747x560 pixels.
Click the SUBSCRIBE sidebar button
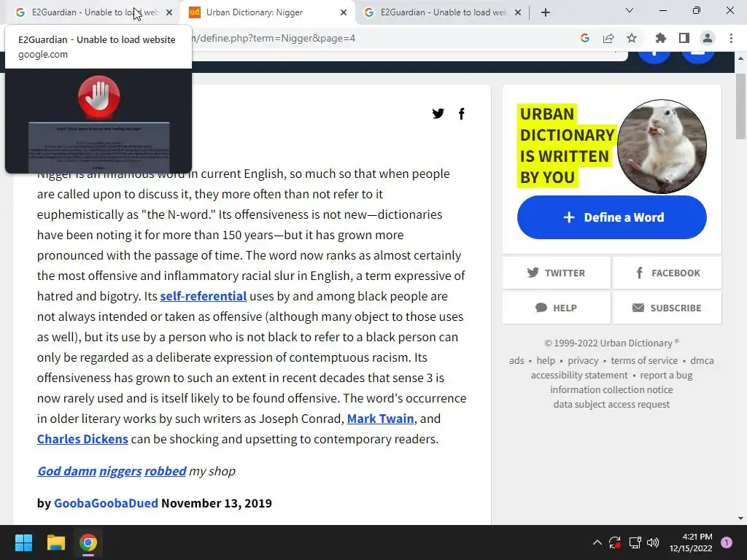pyautogui.click(x=667, y=308)
